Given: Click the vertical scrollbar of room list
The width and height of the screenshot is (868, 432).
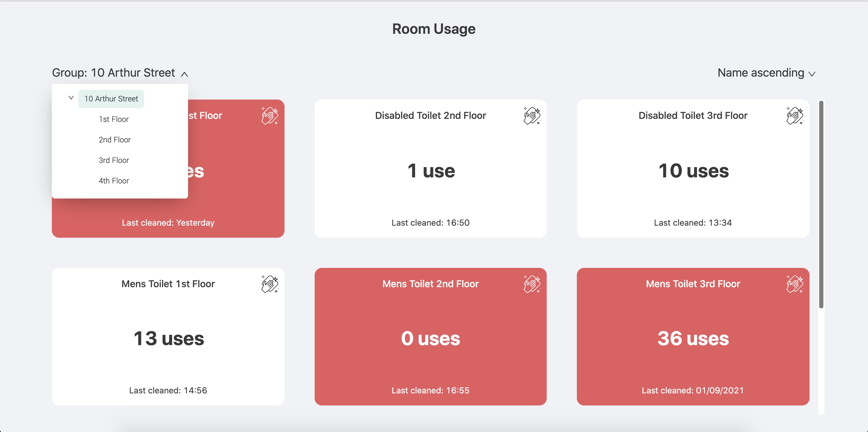Looking at the screenshot, I should click(x=821, y=204).
